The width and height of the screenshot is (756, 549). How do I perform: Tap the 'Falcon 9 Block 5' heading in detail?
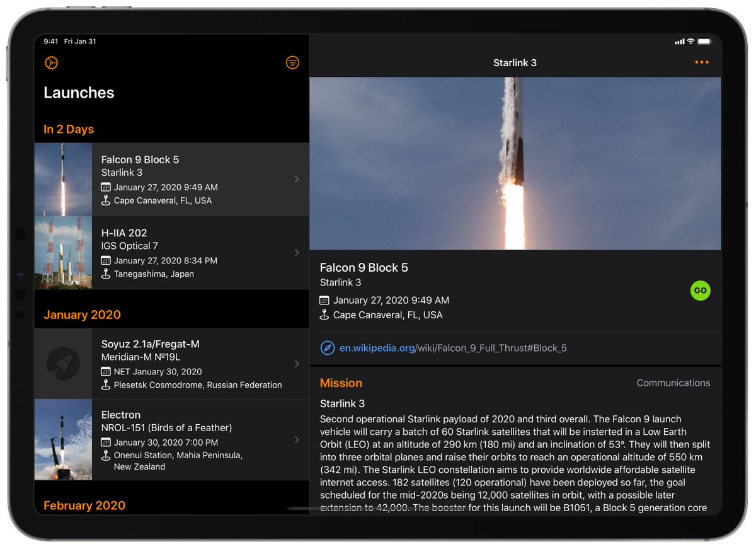click(364, 267)
